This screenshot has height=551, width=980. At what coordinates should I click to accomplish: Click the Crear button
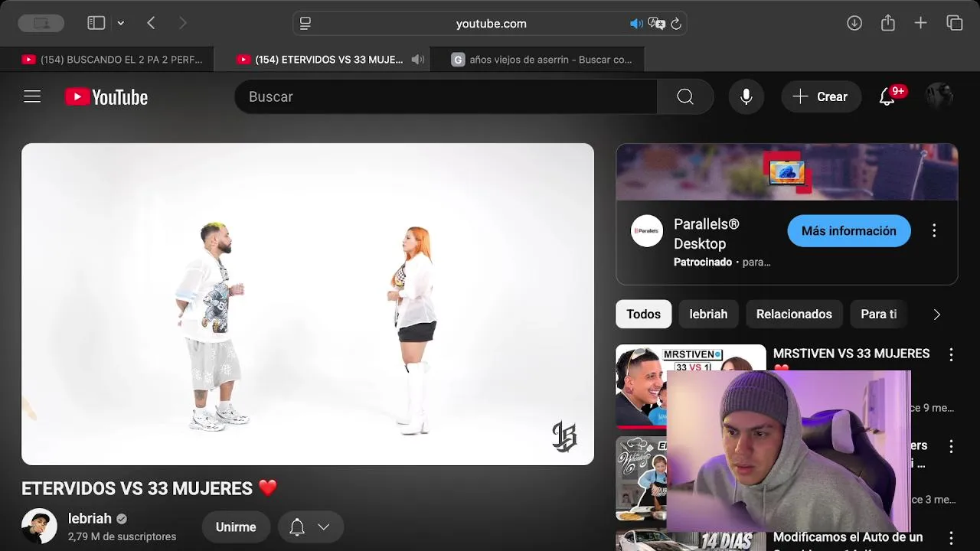coord(820,96)
